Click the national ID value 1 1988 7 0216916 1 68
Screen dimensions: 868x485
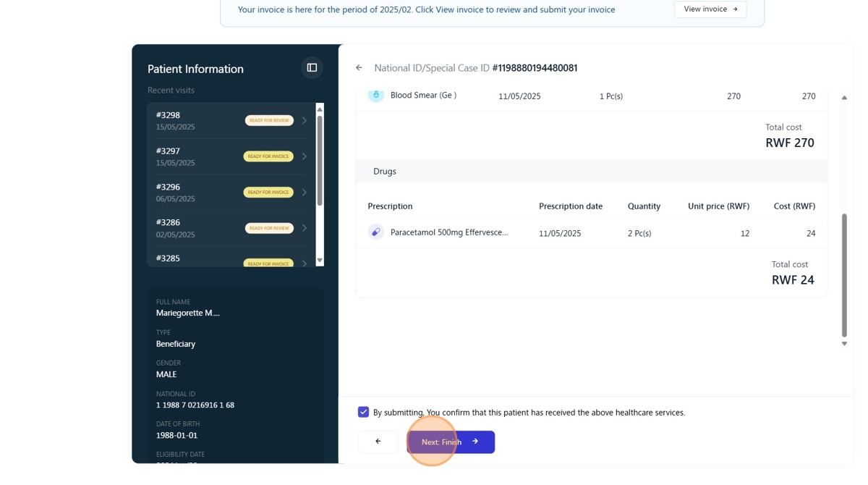(195, 405)
